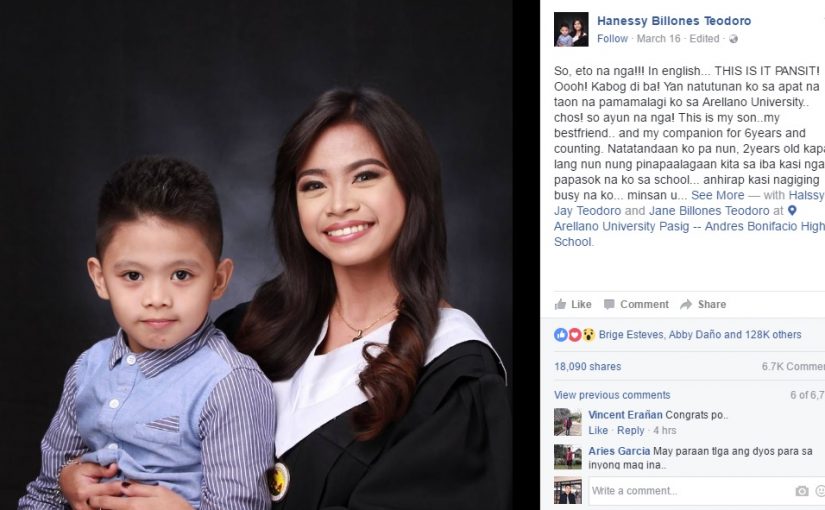The image size is (825, 510).
Task: Click the heart love reaction emoji
Action: tap(575, 335)
